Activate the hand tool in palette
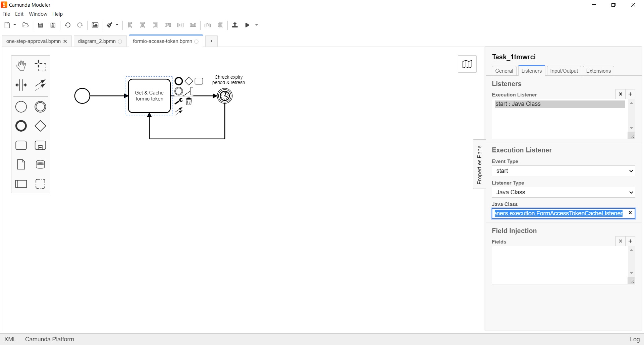This screenshot has height=345, width=644. click(21, 66)
